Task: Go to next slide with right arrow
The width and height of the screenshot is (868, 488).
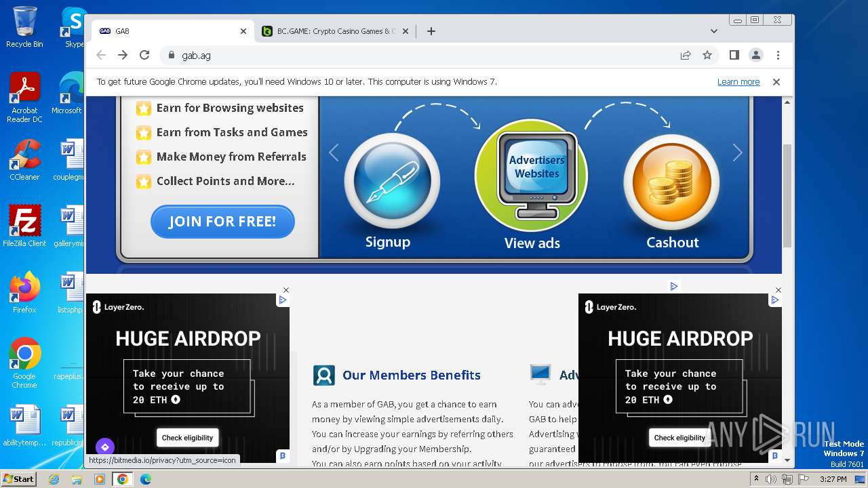Action: tap(738, 152)
